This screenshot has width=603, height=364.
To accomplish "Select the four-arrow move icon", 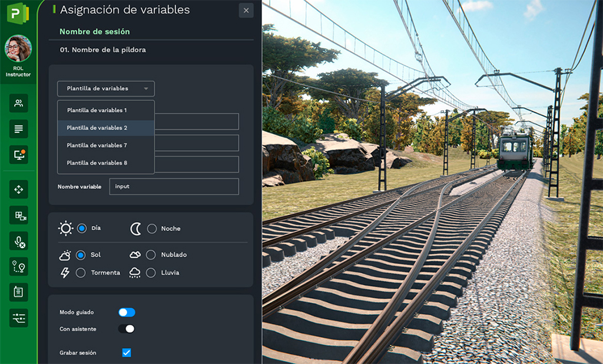I will [18, 189].
